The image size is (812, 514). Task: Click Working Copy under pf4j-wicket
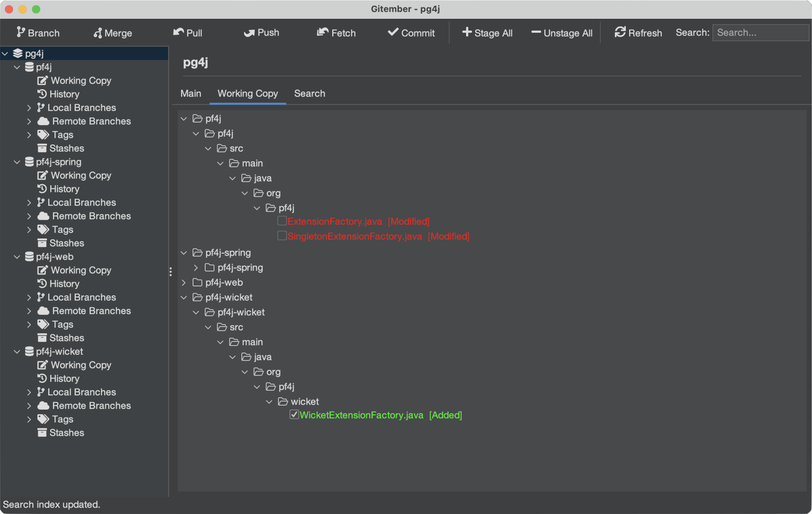[x=81, y=365]
